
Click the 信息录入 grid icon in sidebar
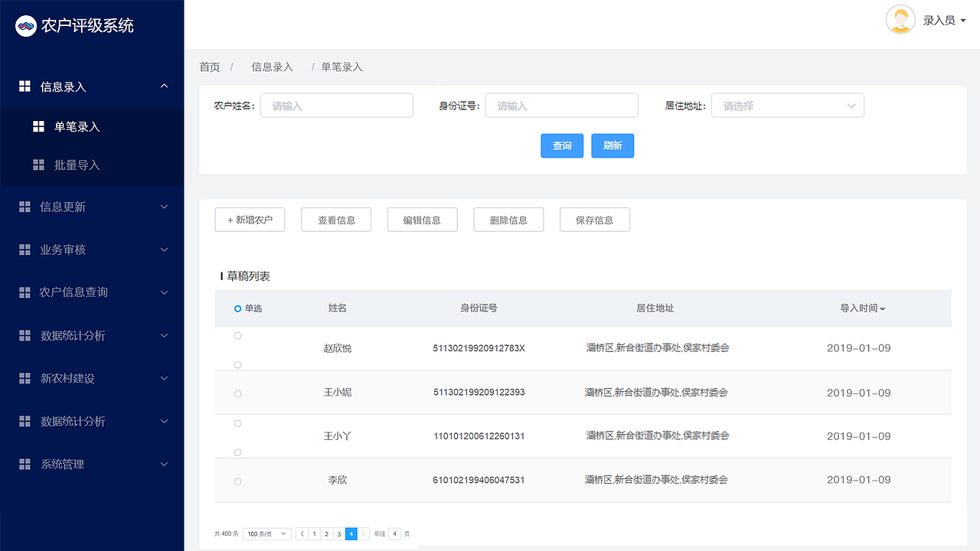[x=25, y=86]
